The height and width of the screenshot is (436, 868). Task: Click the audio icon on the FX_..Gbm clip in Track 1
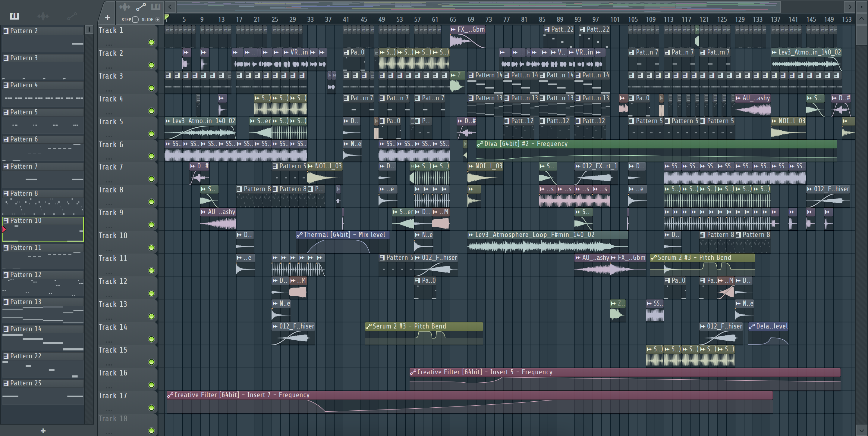point(453,29)
